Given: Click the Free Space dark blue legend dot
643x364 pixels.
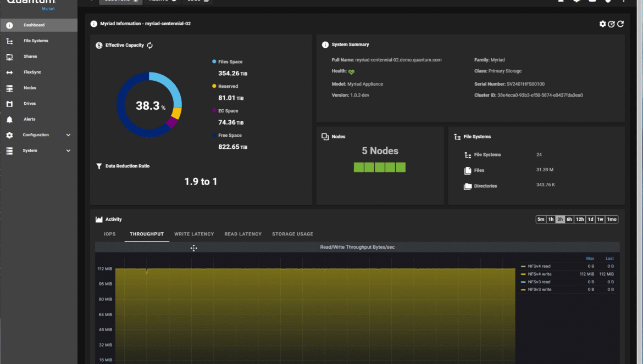Looking at the screenshot, I should (x=214, y=135).
